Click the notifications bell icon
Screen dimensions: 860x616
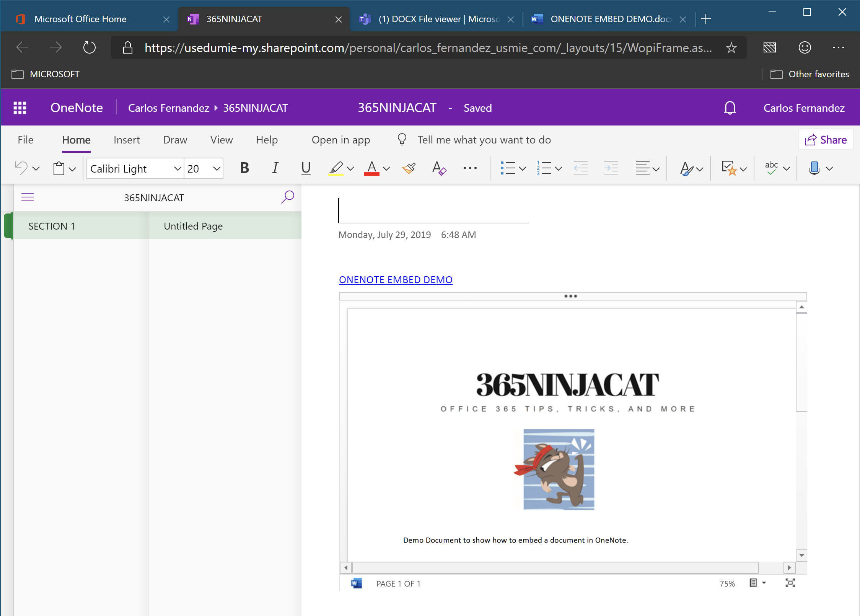(x=730, y=108)
